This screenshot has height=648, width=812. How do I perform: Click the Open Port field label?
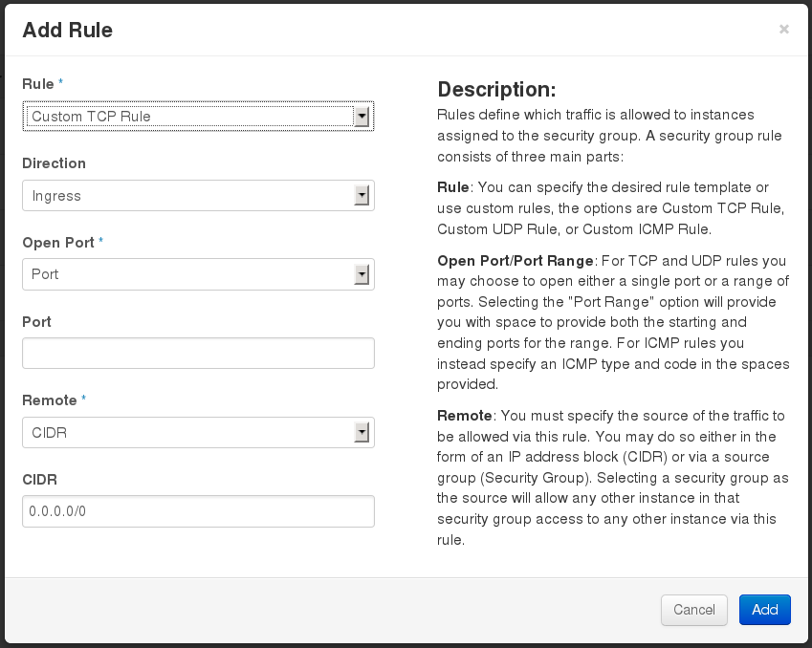[x=58, y=242]
